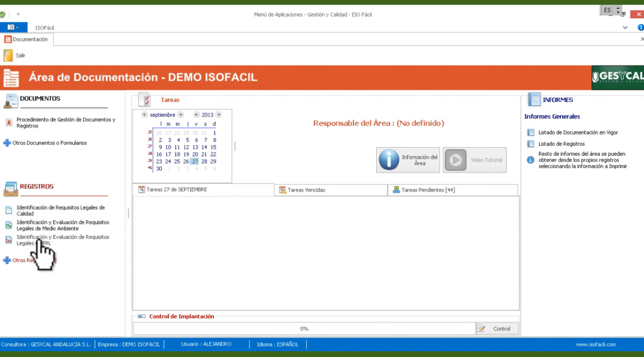
Task: Click the PRL requisitos legales record icon
Action: (x=8, y=240)
